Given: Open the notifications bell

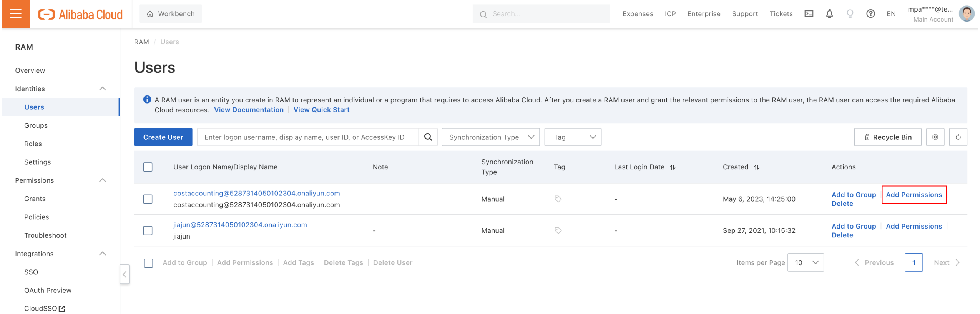Looking at the screenshot, I should pyautogui.click(x=829, y=14).
